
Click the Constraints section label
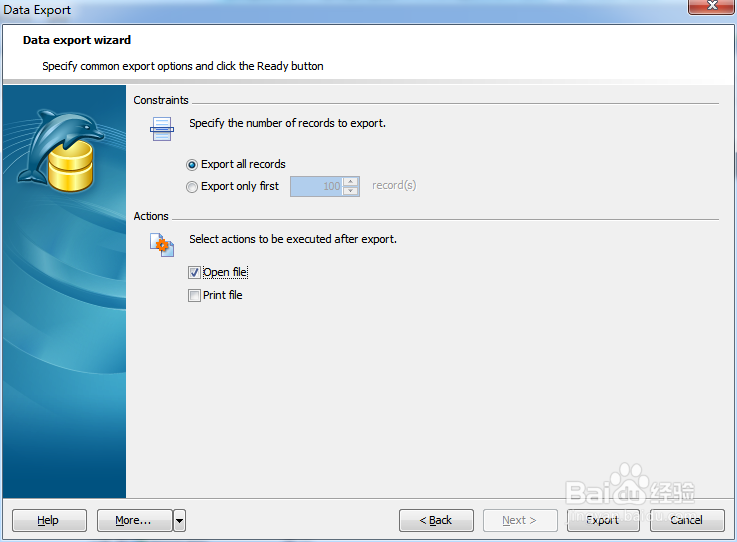[161, 100]
